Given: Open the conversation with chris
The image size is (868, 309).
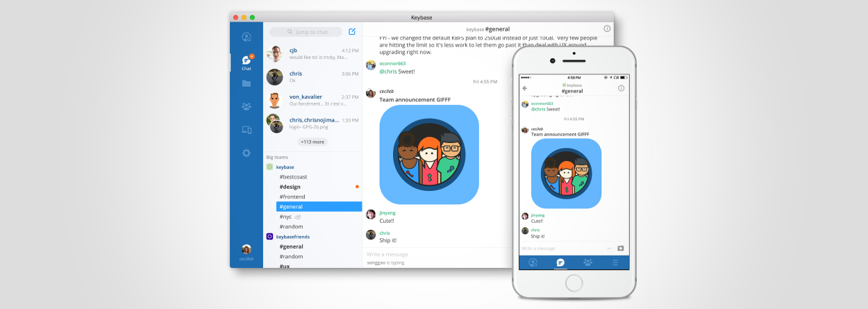Looking at the screenshot, I should click(x=312, y=77).
